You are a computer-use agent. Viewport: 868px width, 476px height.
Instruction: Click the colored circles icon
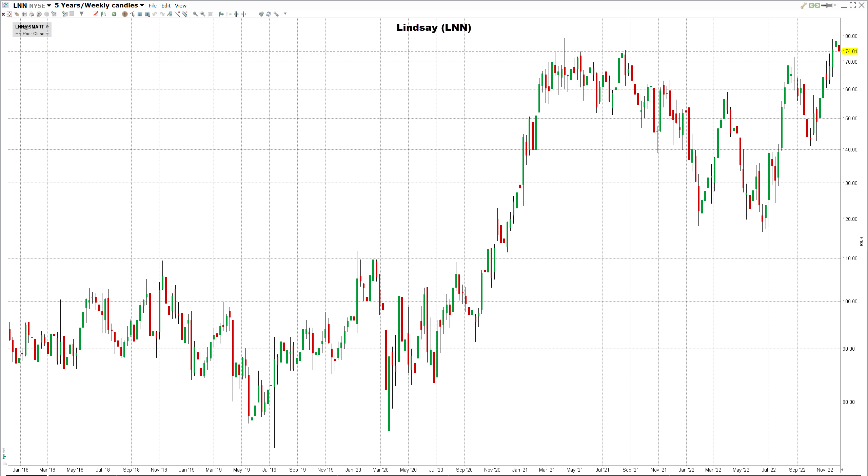261,14
